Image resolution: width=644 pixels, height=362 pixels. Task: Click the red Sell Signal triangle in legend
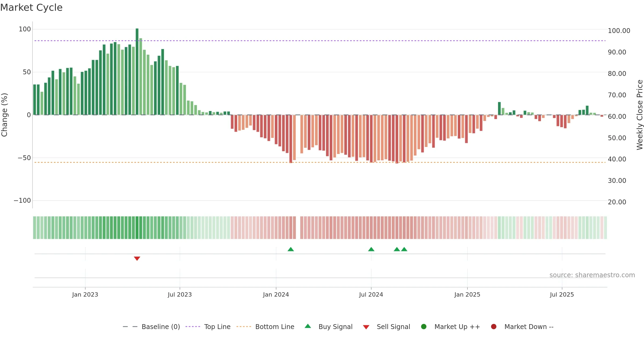[366, 327]
